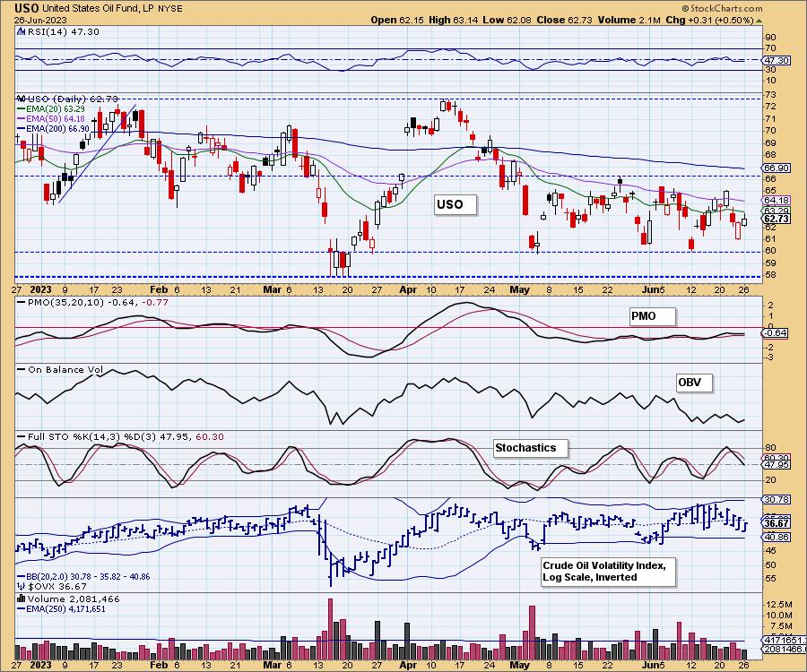Click the green up-arrow after Chg +0.31
The image size is (807, 672).
coord(759,21)
